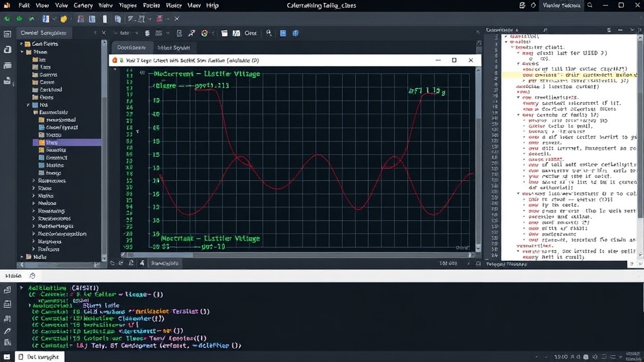Open the Fdit menu beside the app logo

(x=25, y=5)
